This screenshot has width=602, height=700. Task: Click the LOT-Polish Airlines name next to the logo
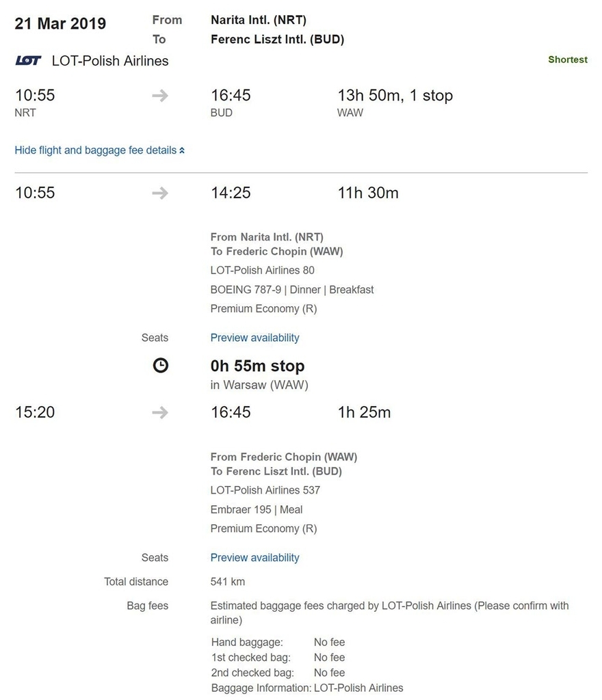pyautogui.click(x=110, y=61)
